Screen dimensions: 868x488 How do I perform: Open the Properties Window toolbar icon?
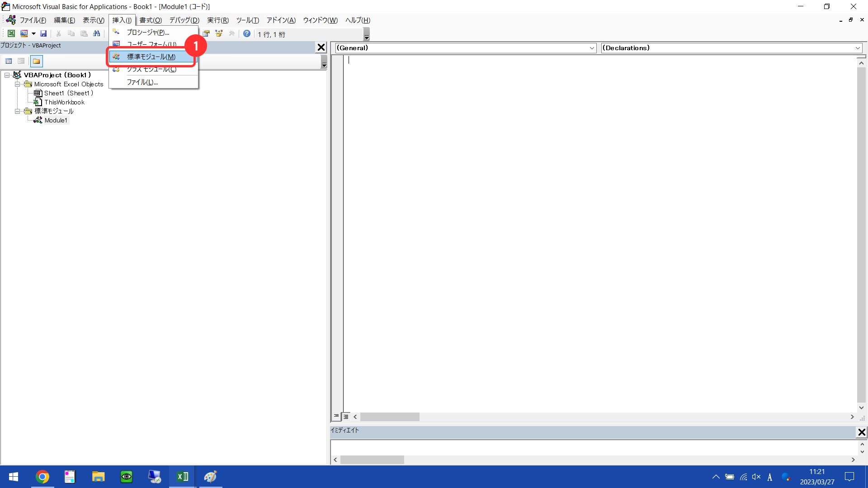pyautogui.click(x=206, y=33)
